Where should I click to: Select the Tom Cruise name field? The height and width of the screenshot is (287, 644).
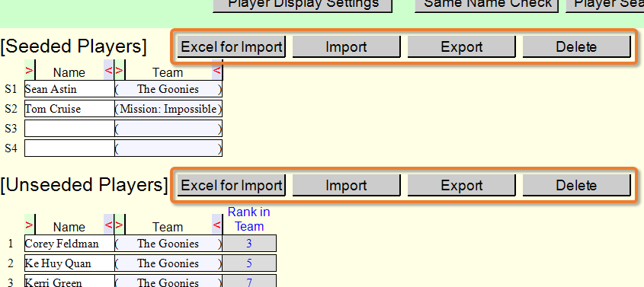[x=69, y=109]
